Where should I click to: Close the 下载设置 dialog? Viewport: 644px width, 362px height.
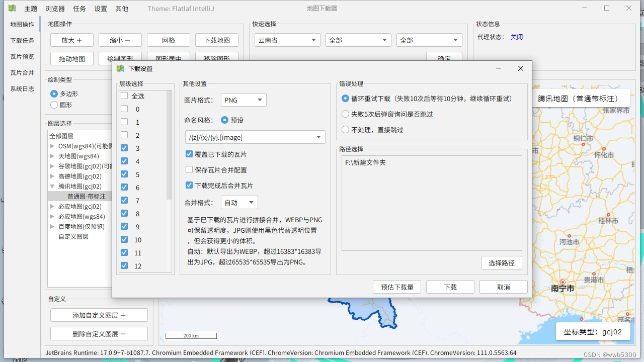tap(521, 68)
